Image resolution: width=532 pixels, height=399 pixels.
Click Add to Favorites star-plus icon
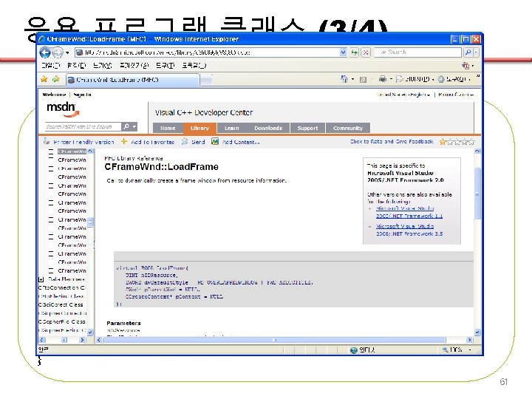pyautogui.click(x=56, y=79)
